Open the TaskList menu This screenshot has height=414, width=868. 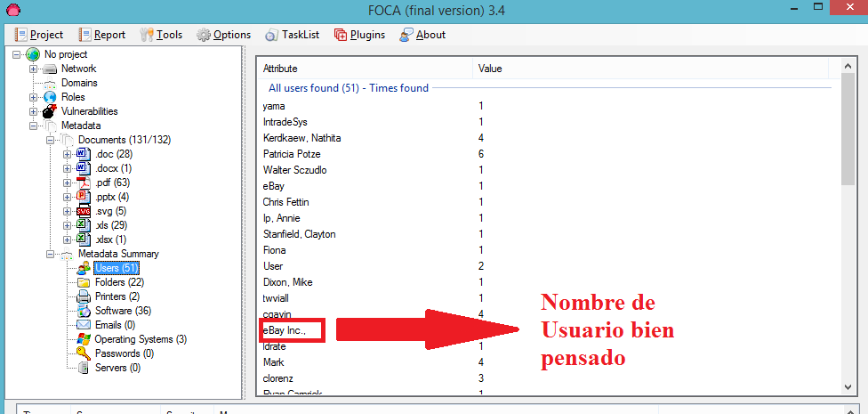[x=293, y=35]
